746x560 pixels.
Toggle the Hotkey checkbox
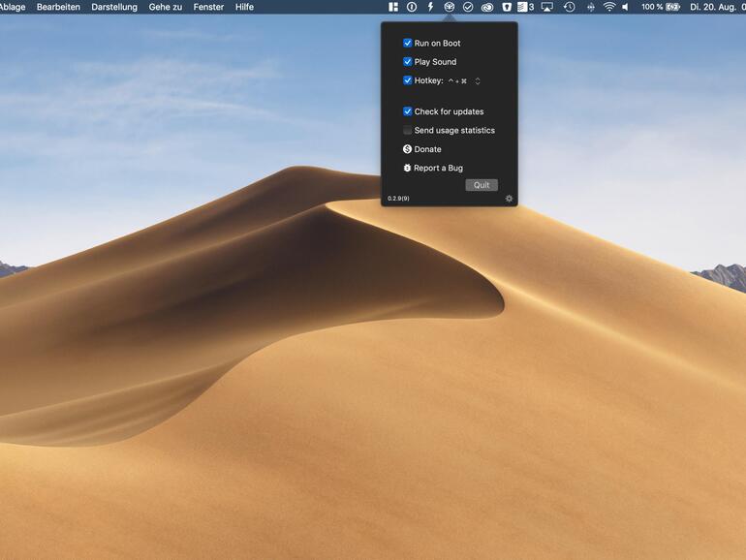click(x=408, y=81)
